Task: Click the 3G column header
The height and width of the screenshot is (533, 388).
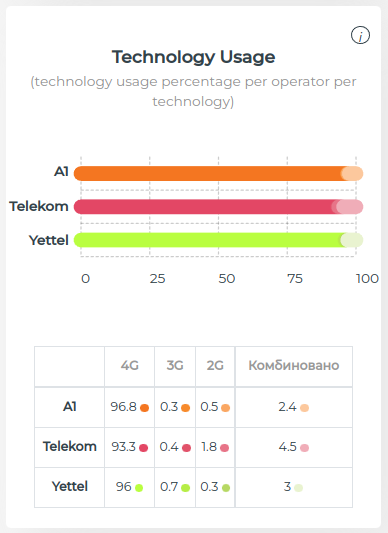Action: pos(175,366)
